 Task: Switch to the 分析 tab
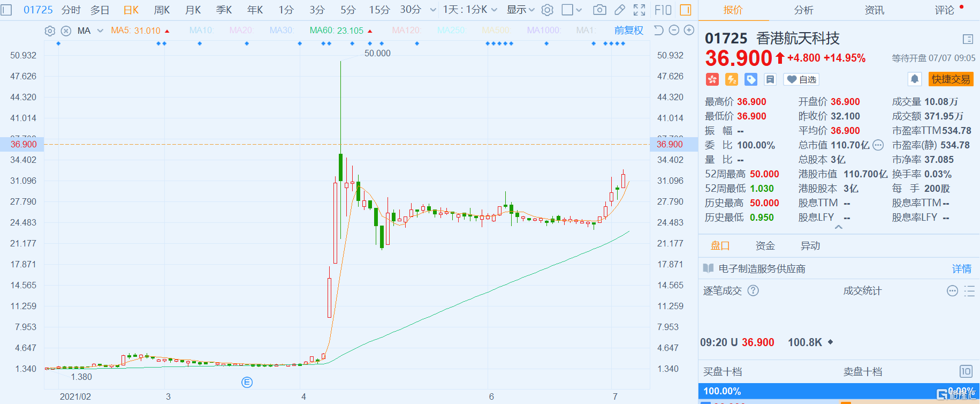803,10
